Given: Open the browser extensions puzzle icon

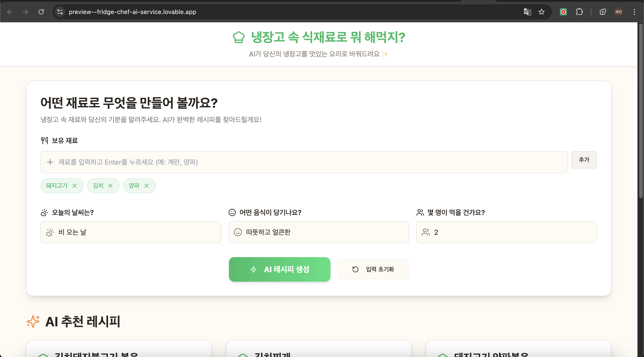Looking at the screenshot, I should point(579,12).
